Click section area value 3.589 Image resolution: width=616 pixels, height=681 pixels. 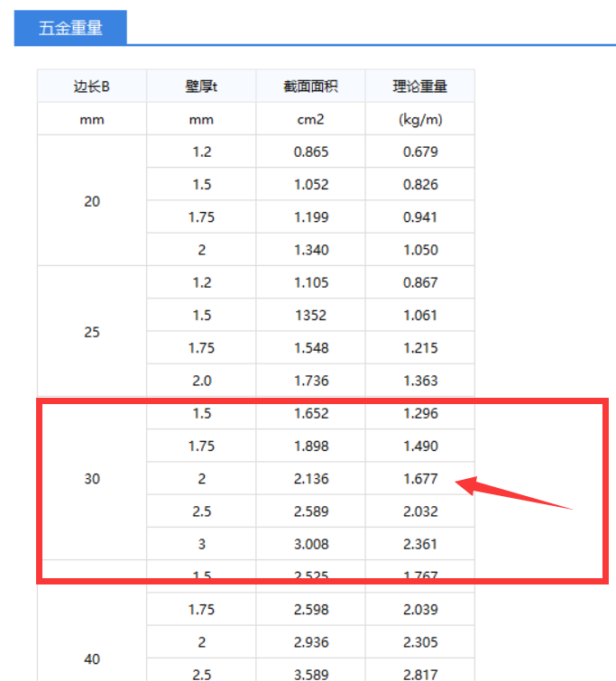[311, 675]
